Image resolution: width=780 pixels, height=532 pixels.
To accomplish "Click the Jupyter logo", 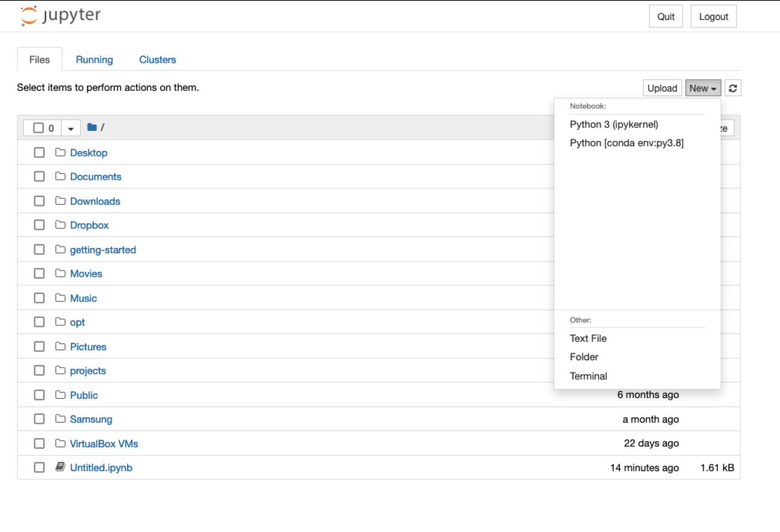I will coord(61,16).
